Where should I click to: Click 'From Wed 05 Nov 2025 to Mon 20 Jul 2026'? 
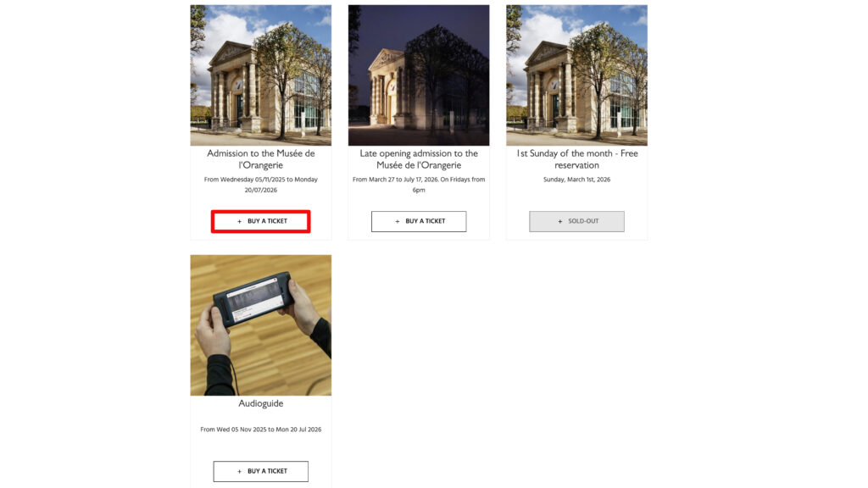[261, 430]
